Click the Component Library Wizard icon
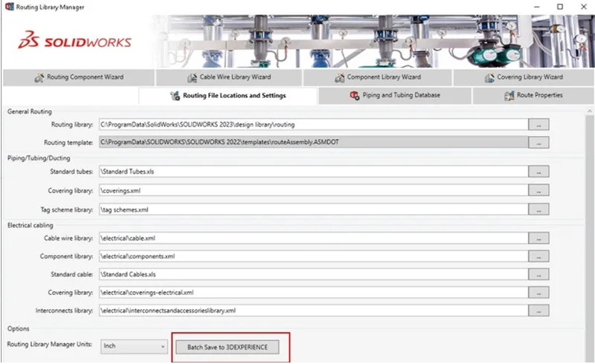The width and height of the screenshot is (595, 364). (339, 78)
